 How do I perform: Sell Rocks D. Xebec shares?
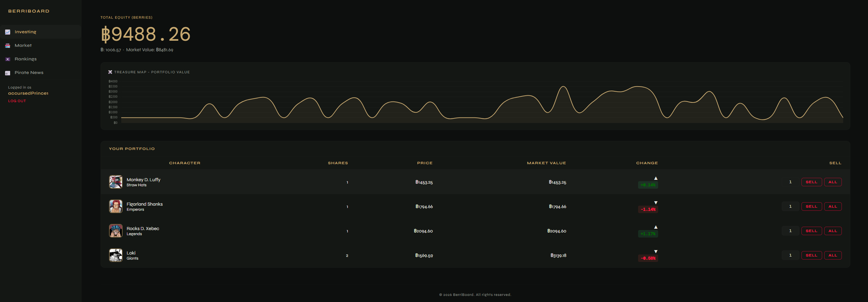tap(812, 231)
